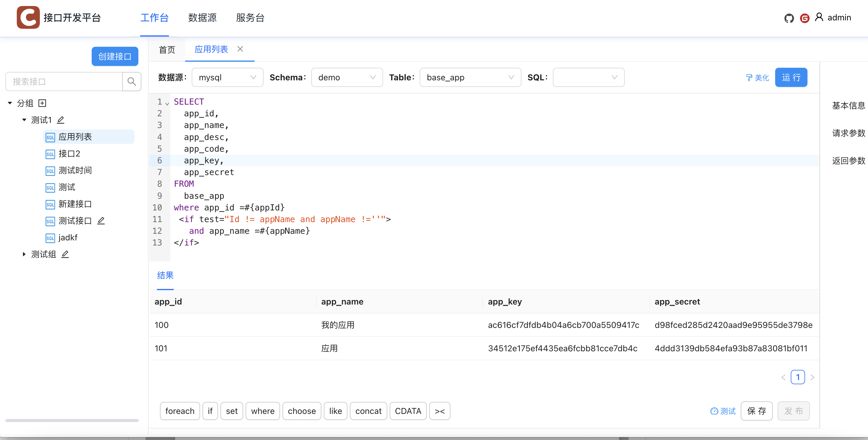Open the GitHub repository icon
The width and height of the screenshot is (868, 440).
tap(789, 18)
